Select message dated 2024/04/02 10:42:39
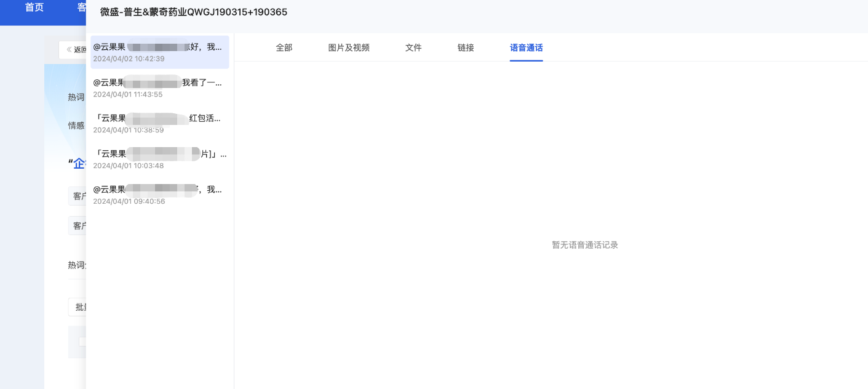This screenshot has width=868, height=389. coord(160,52)
